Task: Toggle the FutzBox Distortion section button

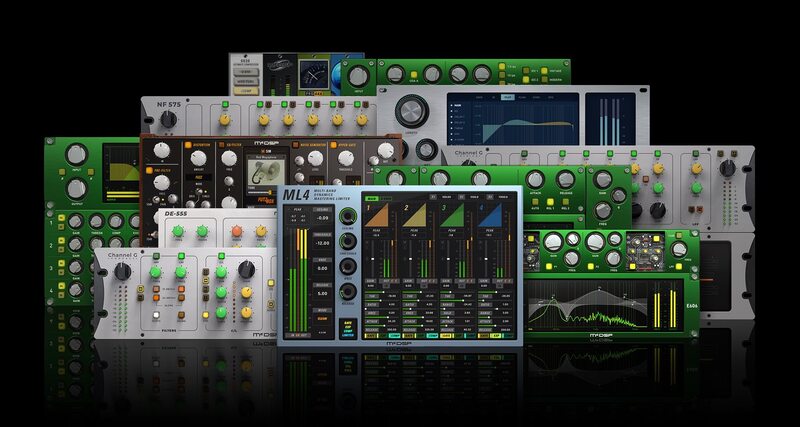Action: pyautogui.click(x=188, y=145)
